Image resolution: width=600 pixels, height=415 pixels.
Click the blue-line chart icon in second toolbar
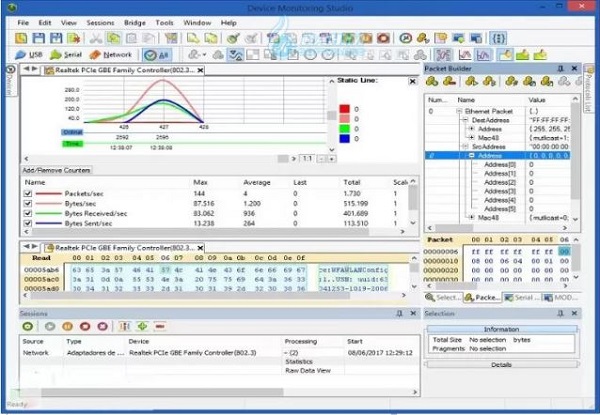tap(483, 55)
